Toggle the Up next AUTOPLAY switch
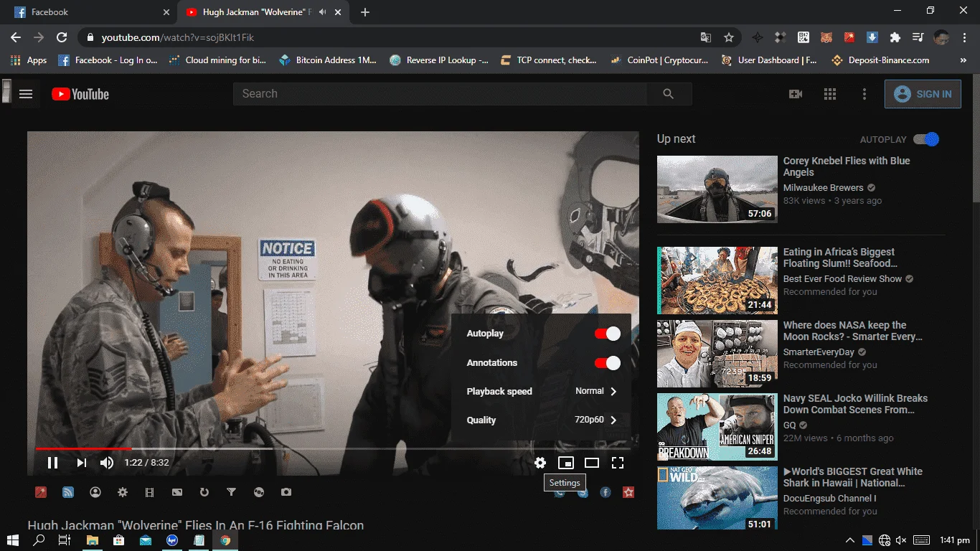The width and height of the screenshot is (980, 551). [x=926, y=139]
